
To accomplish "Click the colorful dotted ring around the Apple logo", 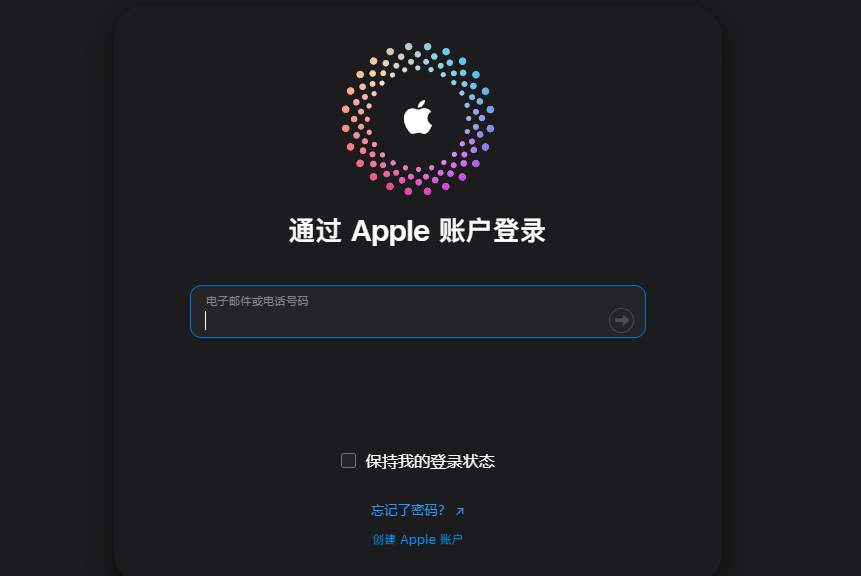I will pos(418,119).
